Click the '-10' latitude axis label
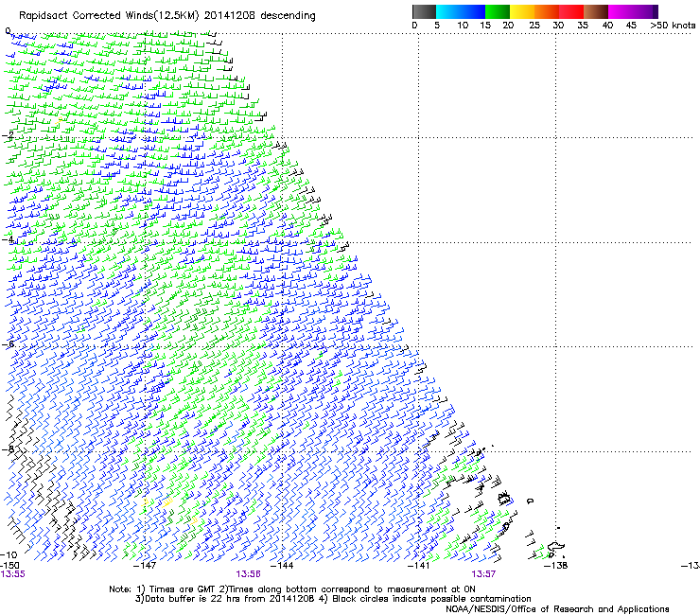This screenshot has height=615, width=700. [9, 554]
